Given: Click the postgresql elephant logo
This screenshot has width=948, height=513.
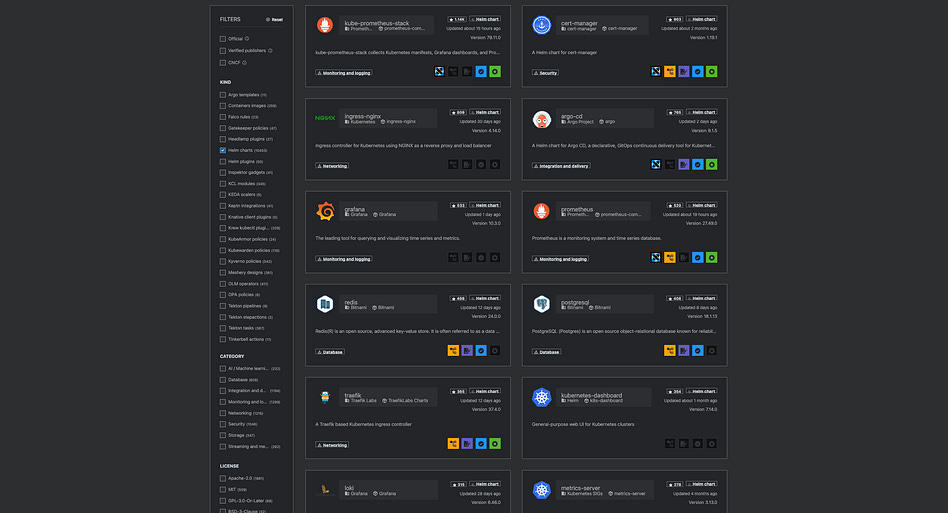Looking at the screenshot, I should pyautogui.click(x=541, y=304).
